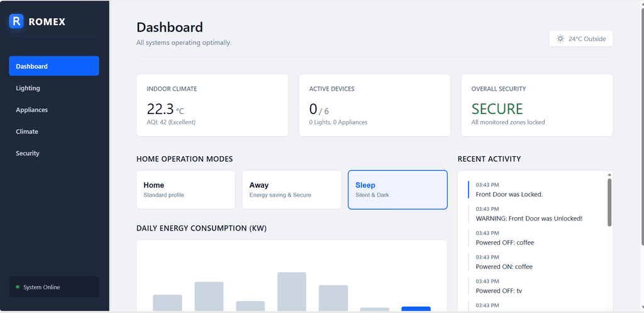Click the ROMEX logo icon
This screenshot has height=313, width=644.
tap(16, 21)
